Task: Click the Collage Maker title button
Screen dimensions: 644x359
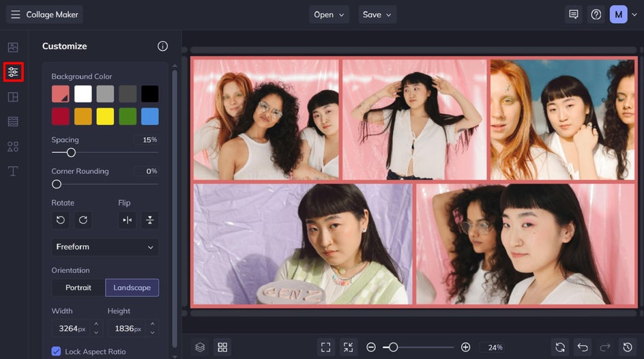Action: [x=44, y=14]
